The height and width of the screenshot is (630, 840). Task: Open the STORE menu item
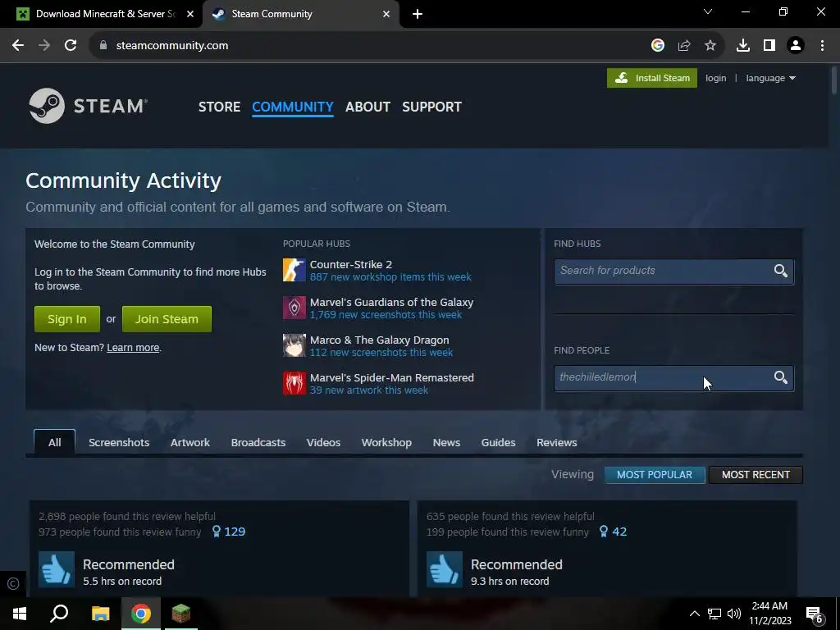(219, 107)
